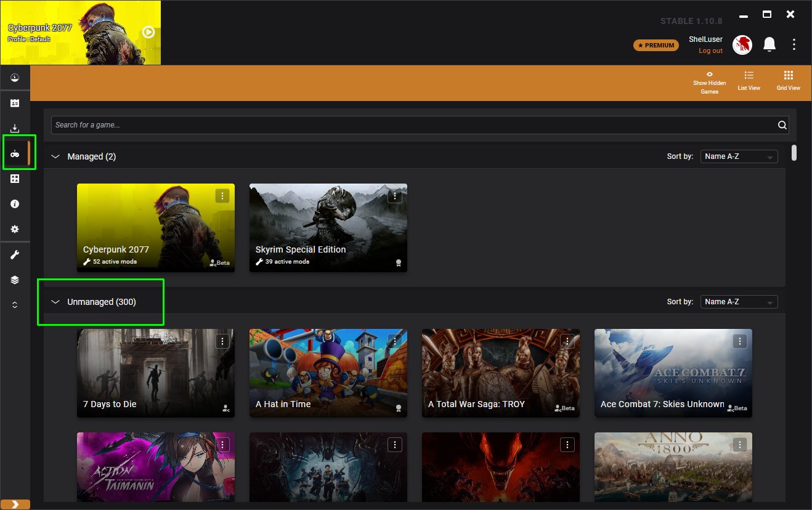Select the Action Taimanin game card
Image resolution: width=812 pixels, height=510 pixels.
click(x=156, y=467)
